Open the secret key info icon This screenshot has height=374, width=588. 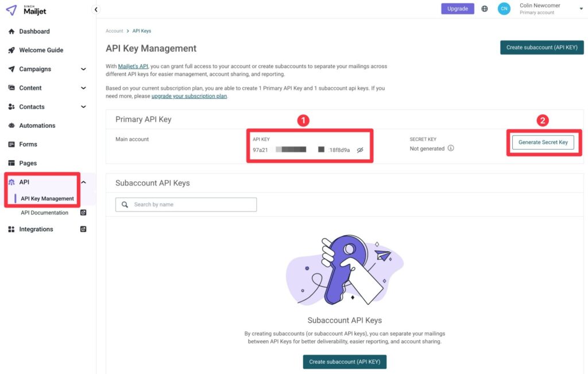451,148
